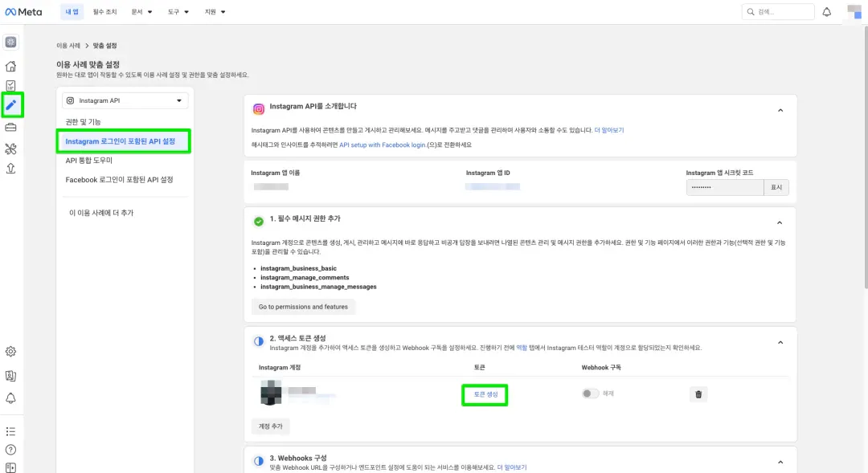Click the Instagram logo in intro card
The height and width of the screenshot is (473, 868).
(x=259, y=109)
